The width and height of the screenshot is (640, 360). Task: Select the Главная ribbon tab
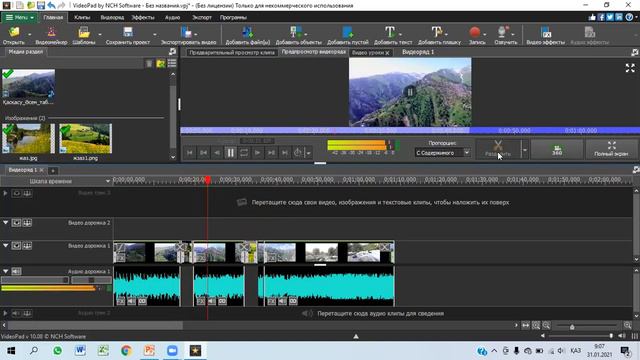(53, 18)
